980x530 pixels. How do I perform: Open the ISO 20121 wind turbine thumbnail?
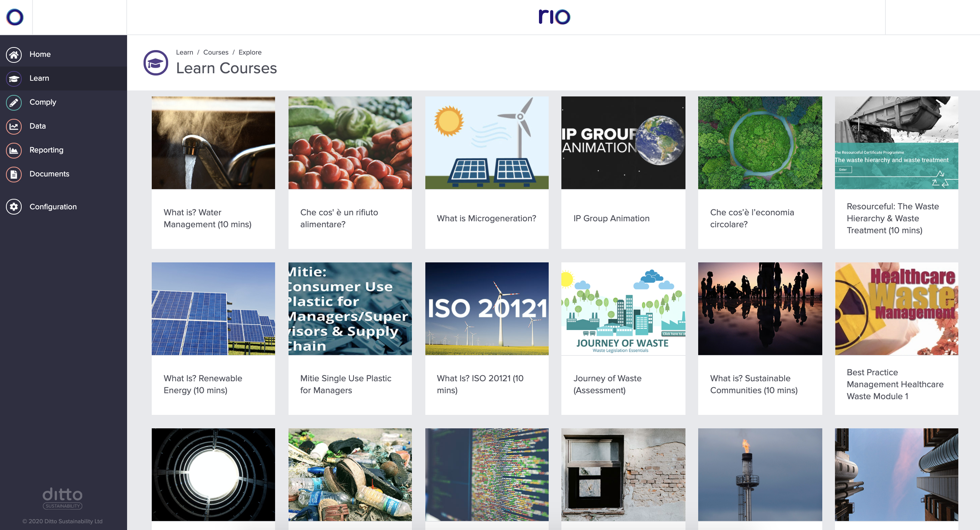point(487,309)
